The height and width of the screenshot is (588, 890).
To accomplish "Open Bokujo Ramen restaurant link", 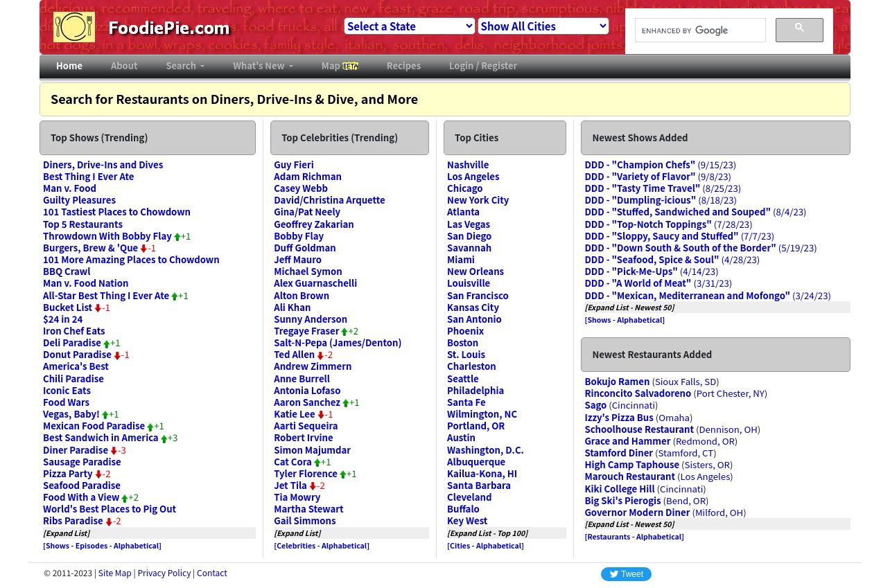I will click(x=617, y=382).
